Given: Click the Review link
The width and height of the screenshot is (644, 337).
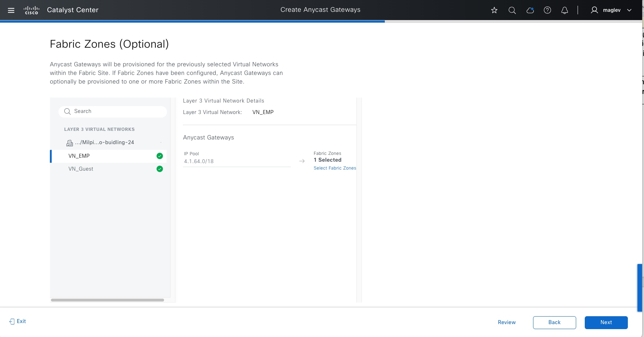Looking at the screenshot, I should coord(507,322).
